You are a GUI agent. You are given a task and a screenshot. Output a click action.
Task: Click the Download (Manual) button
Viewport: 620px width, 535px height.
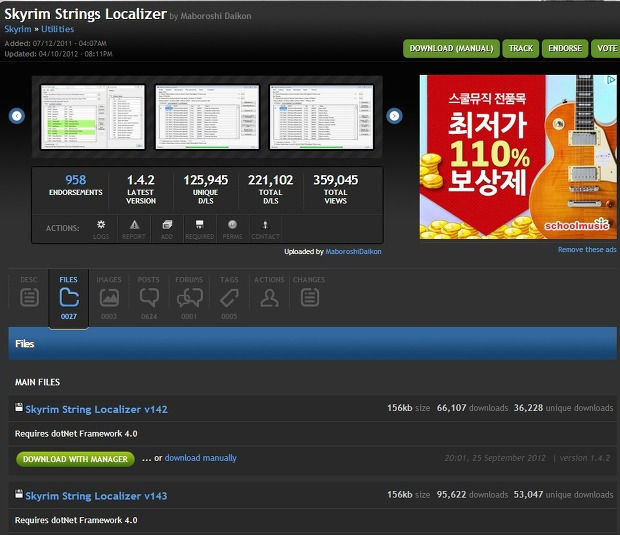452,49
